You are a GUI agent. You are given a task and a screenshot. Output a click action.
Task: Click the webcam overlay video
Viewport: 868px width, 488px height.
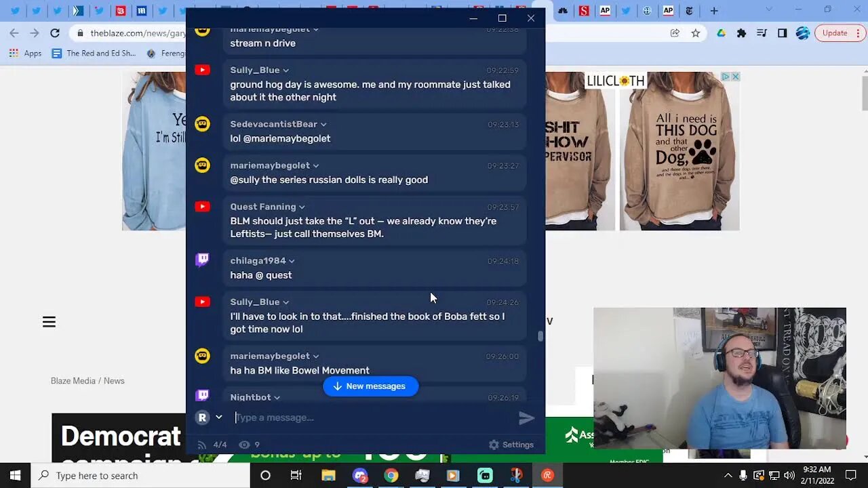719,378
